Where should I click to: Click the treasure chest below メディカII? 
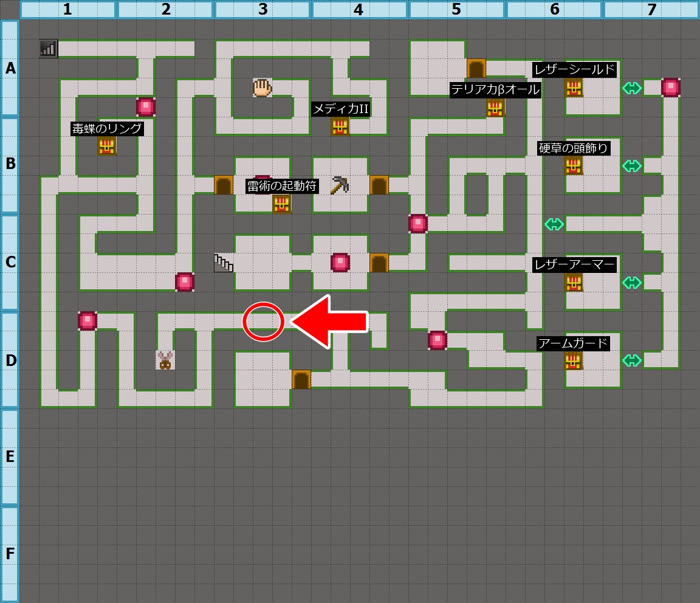coord(340,126)
